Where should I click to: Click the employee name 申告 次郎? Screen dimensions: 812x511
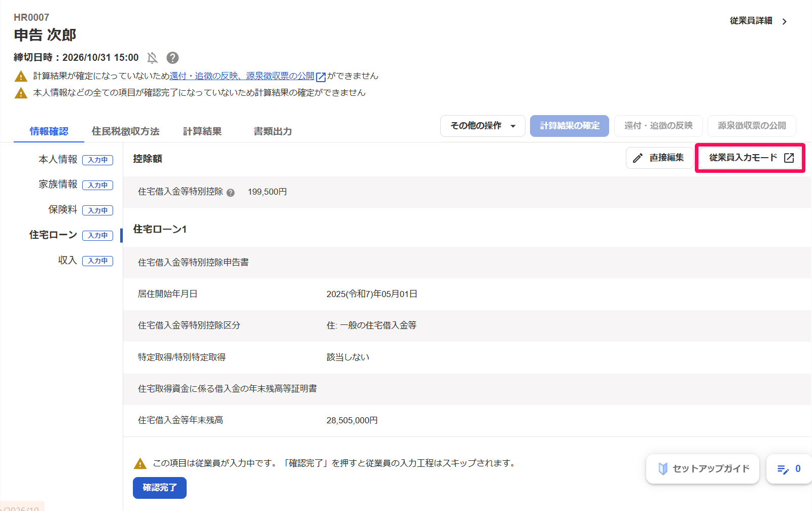pos(45,35)
